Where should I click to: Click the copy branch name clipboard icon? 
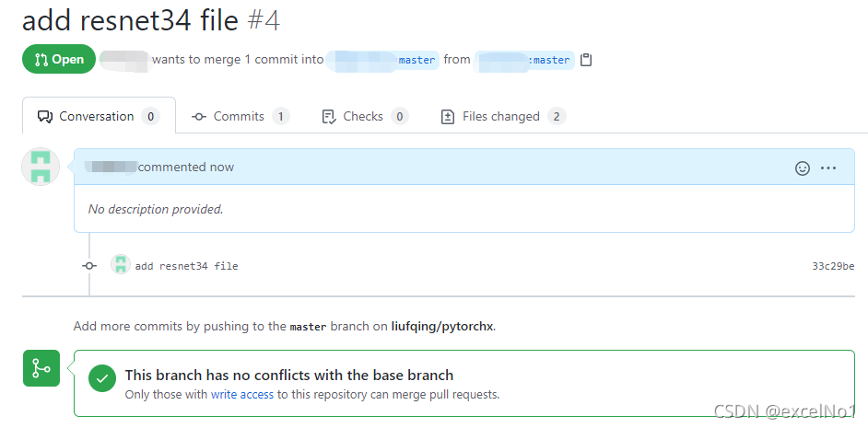pos(586,60)
